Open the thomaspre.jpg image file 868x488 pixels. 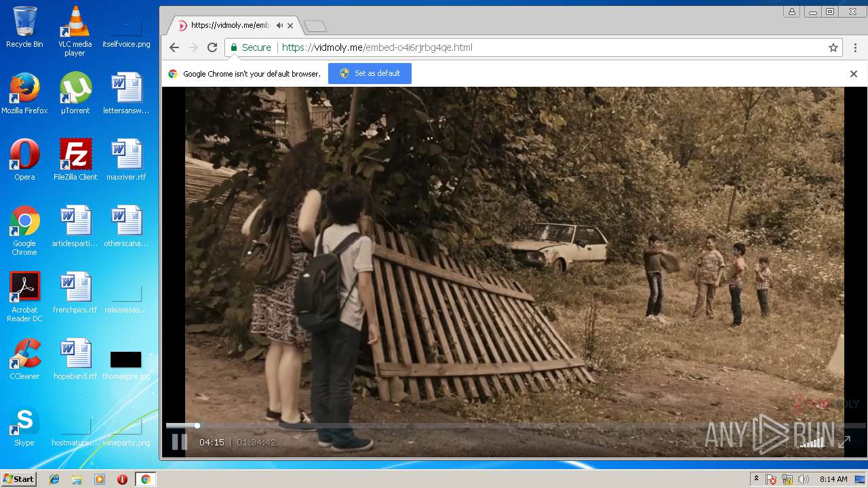click(126, 365)
